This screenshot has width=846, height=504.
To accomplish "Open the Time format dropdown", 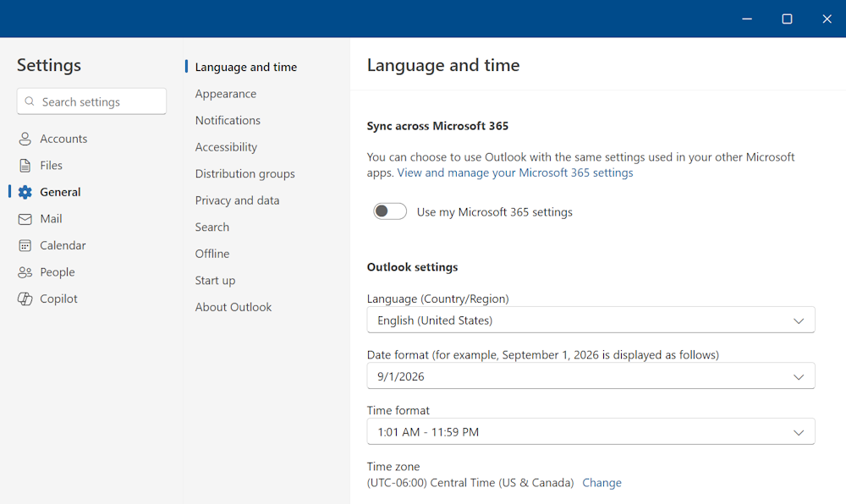I will click(591, 432).
